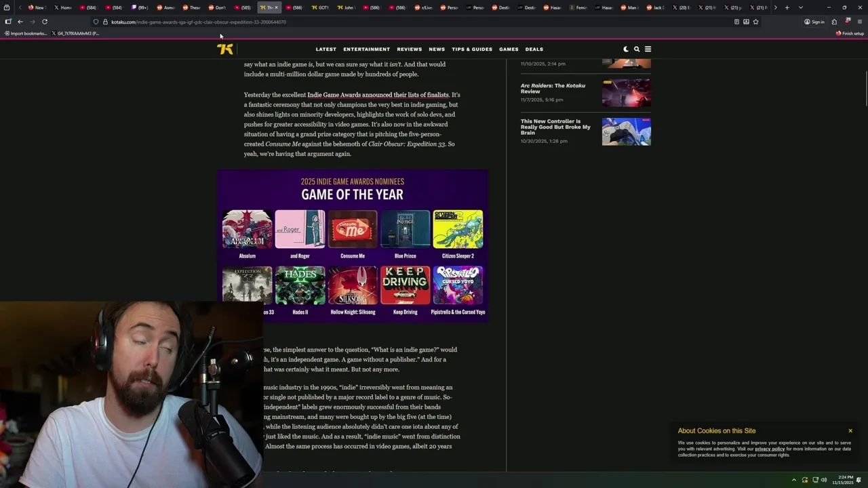
Task: Show hidden system tray icons
Action: click(x=794, y=480)
